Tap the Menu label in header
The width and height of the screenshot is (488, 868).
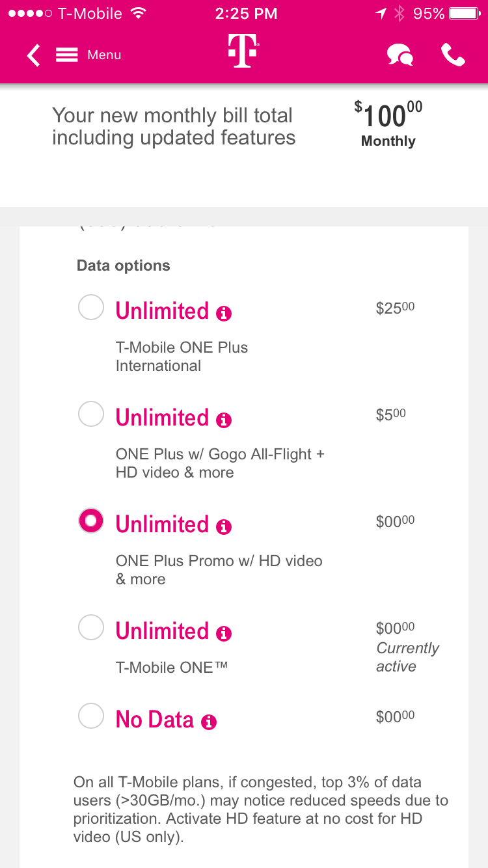(104, 55)
